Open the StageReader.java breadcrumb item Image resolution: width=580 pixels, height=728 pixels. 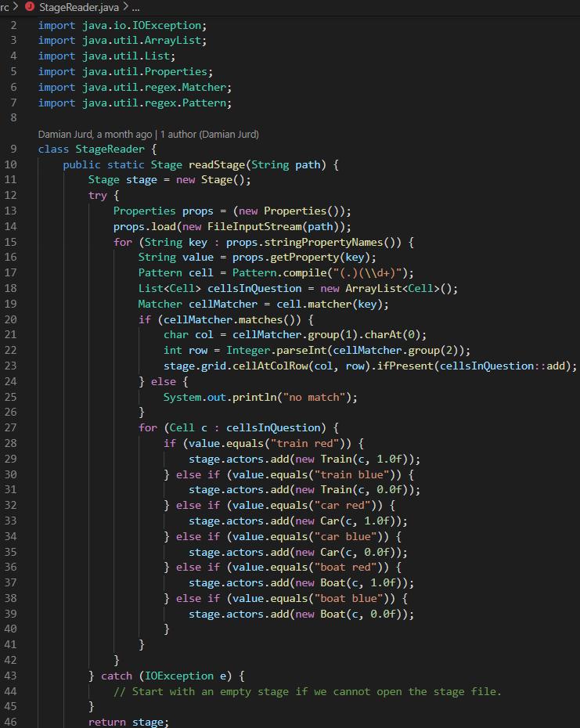tap(79, 7)
